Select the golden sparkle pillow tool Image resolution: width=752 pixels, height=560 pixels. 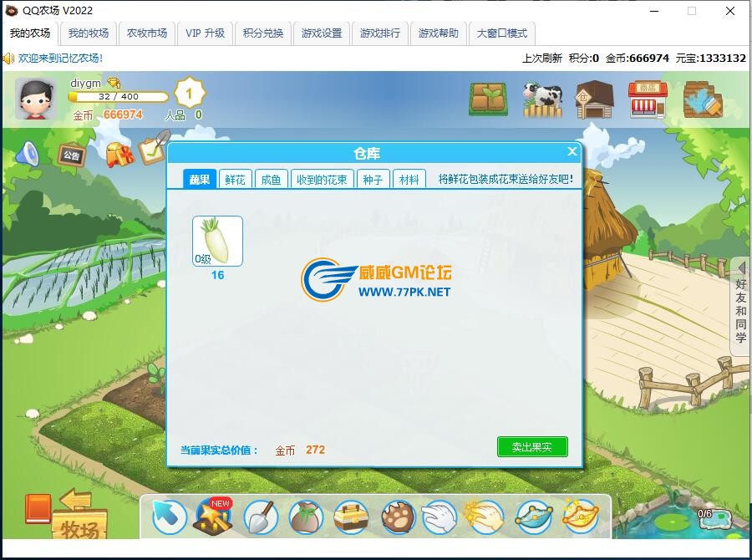click(580, 516)
